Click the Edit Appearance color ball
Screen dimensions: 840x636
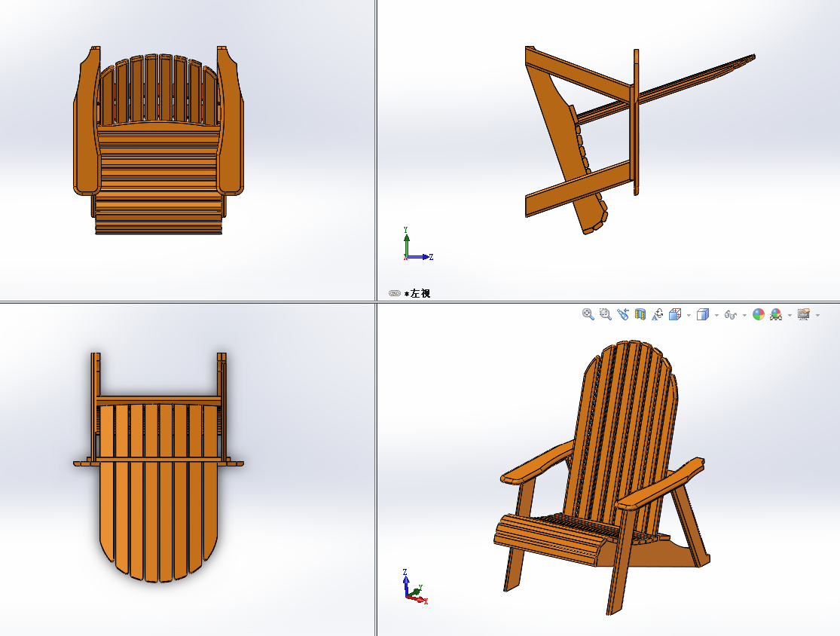point(759,314)
